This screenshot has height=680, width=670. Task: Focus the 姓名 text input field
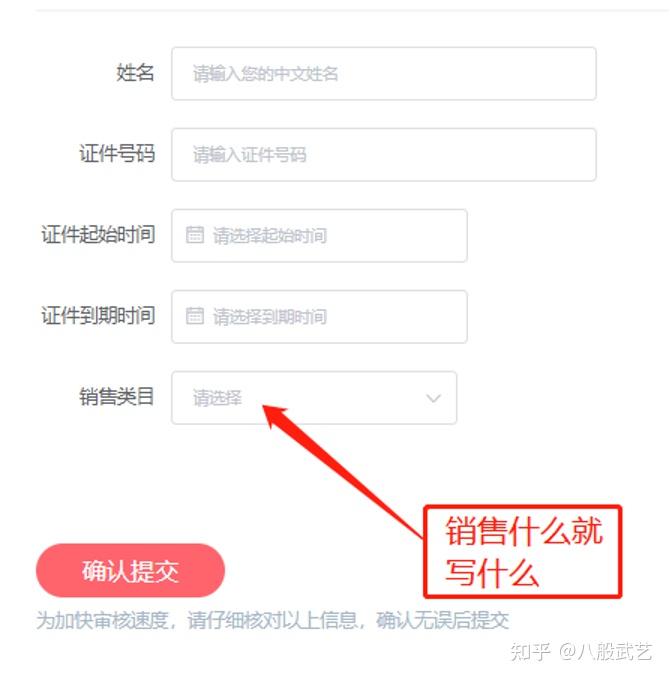(x=384, y=74)
